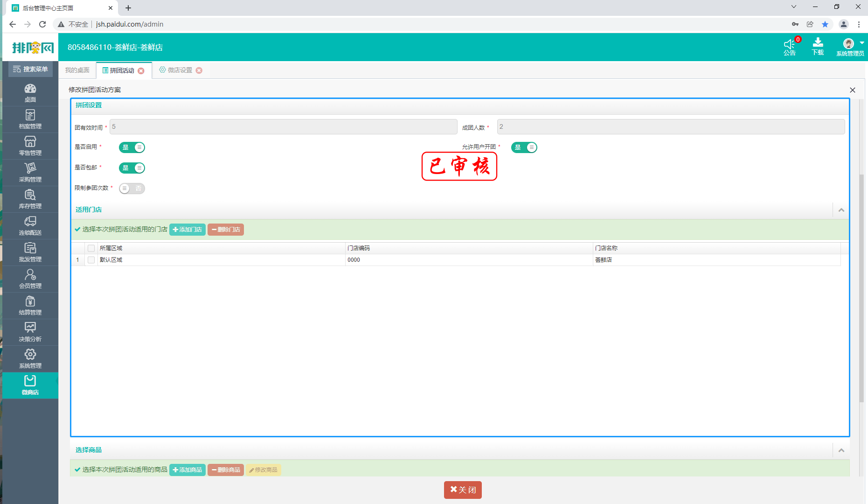Toggle the 限制参团次数 switch
Image resolution: width=868 pixels, height=504 pixels.
coord(132,189)
